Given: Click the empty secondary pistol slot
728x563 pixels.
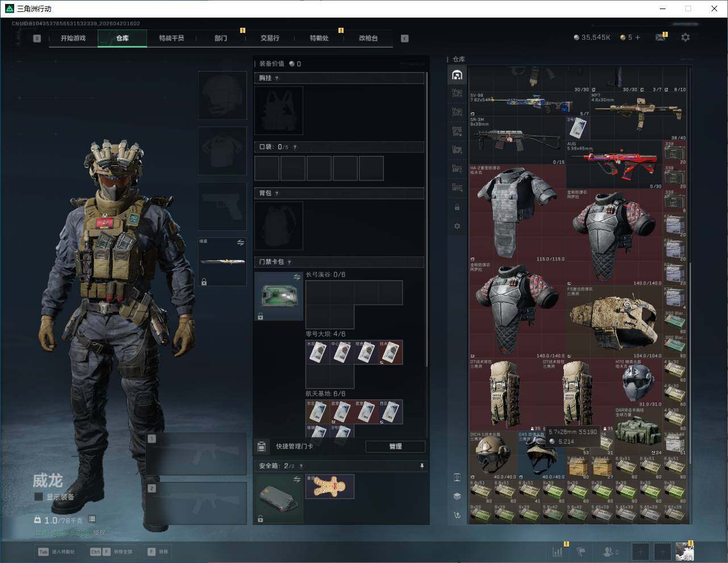Looking at the screenshot, I should [x=222, y=207].
